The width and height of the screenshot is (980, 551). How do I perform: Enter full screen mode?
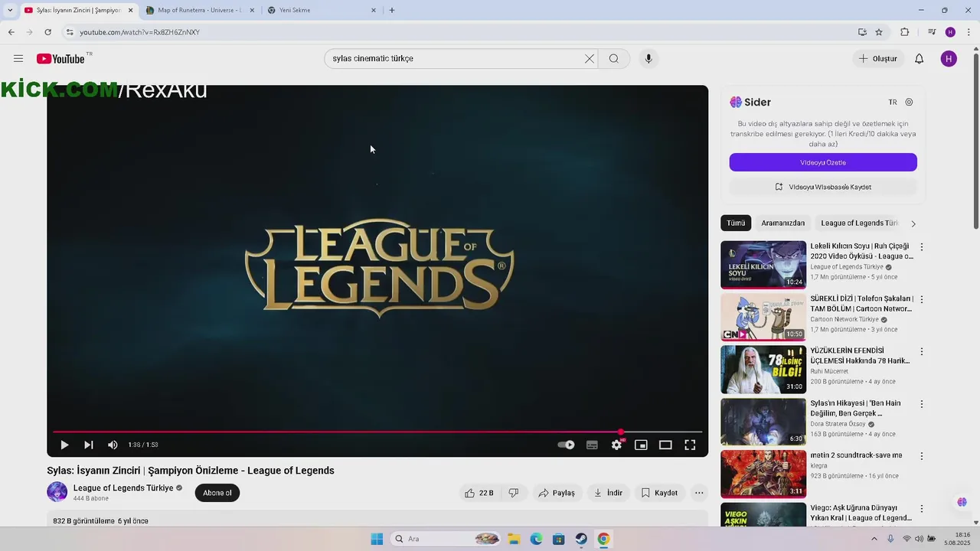coord(690,445)
